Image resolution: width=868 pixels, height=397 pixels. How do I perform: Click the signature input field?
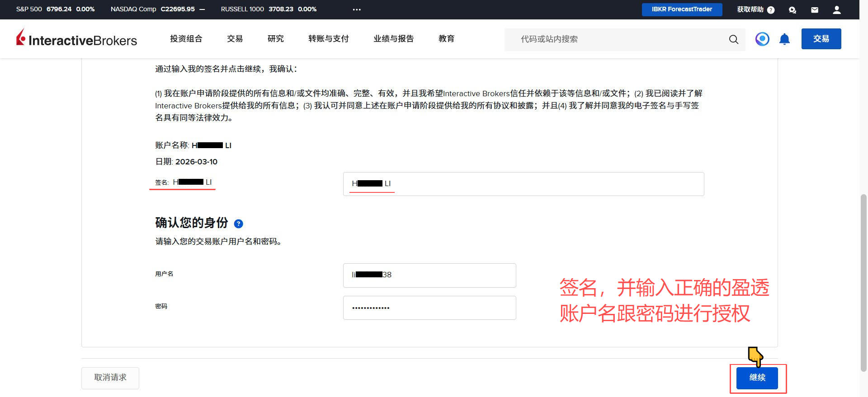click(x=523, y=184)
